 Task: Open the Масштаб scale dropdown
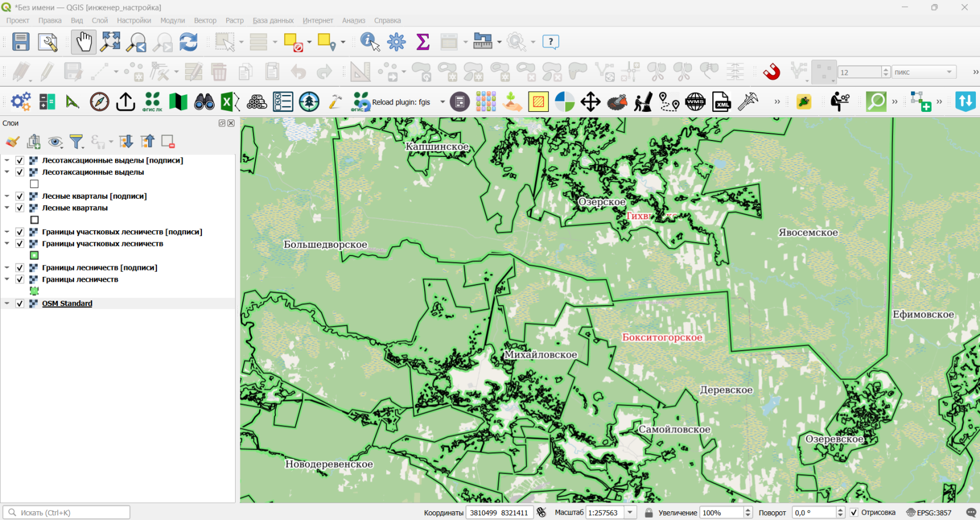point(631,512)
